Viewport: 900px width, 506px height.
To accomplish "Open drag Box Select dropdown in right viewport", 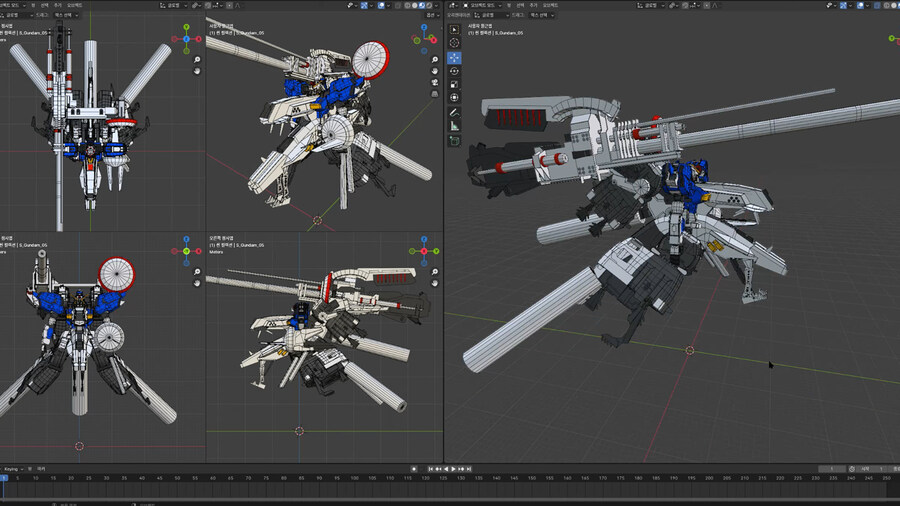I will pyautogui.click(x=542, y=15).
